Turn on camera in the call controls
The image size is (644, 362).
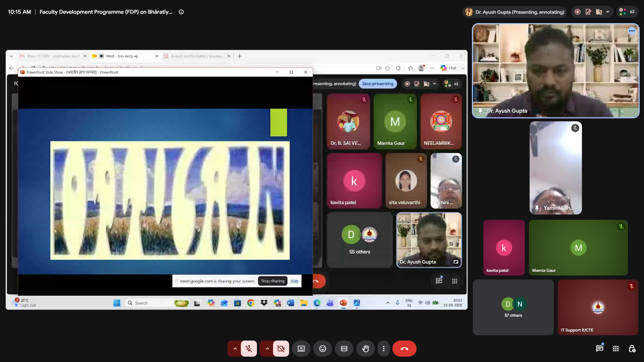tap(281, 349)
